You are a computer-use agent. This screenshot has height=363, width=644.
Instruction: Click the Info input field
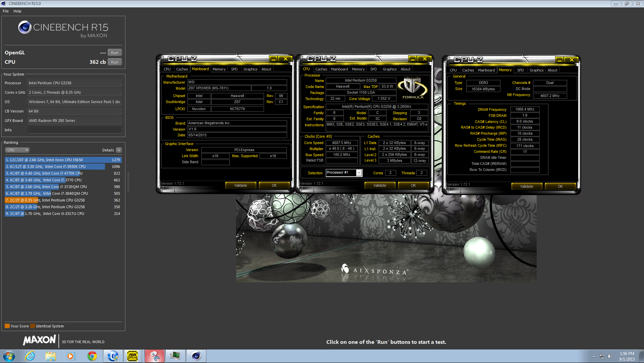click(74, 130)
